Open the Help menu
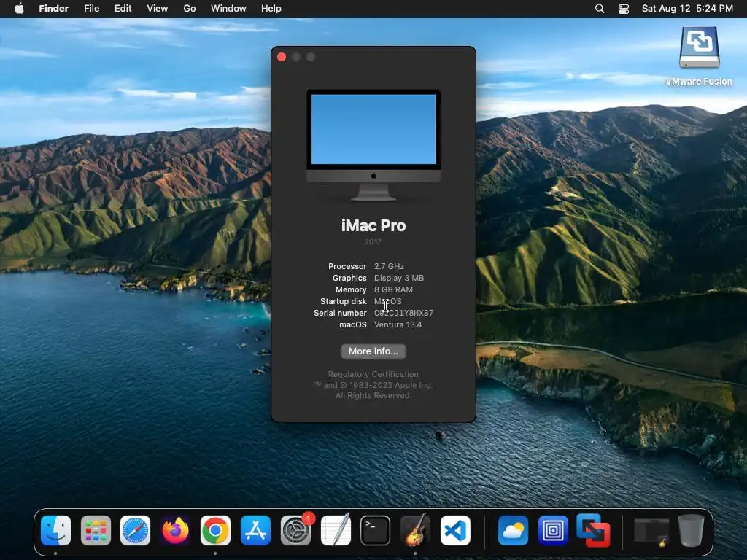The height and width of the screenshot is (560, 747). click(x=271, y=9)
